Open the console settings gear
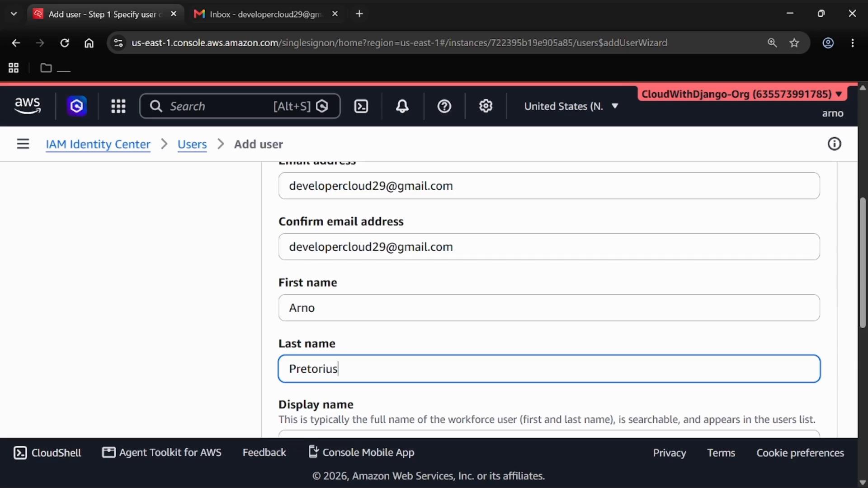This screenshot has width=868, height=488. 486,106
